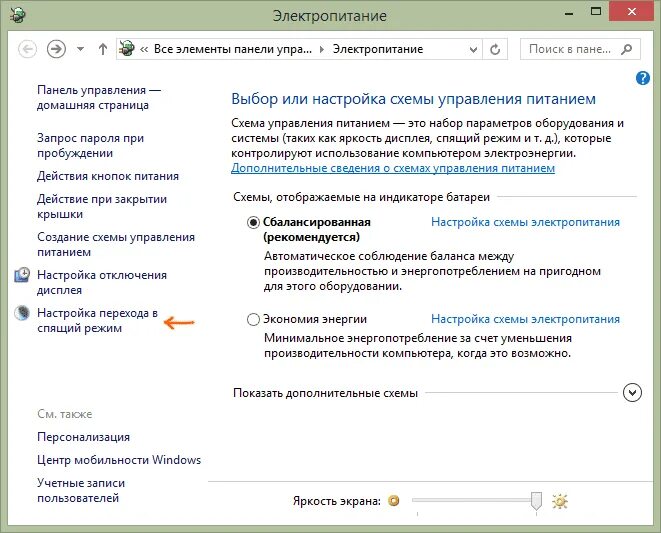Open plan settings for Сбалансированная
Image resolution: width=661 pixels, height=533 pixels.
(525, 222)
